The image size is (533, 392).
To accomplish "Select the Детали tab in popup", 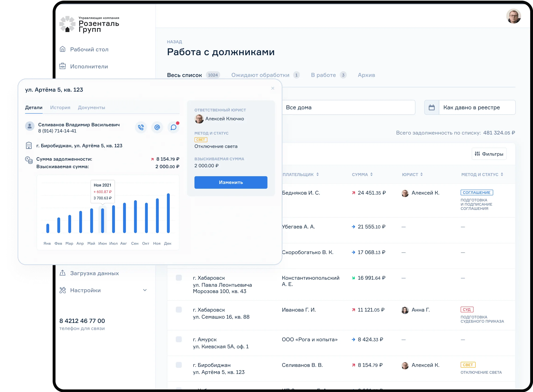I will tap(34, 108).
